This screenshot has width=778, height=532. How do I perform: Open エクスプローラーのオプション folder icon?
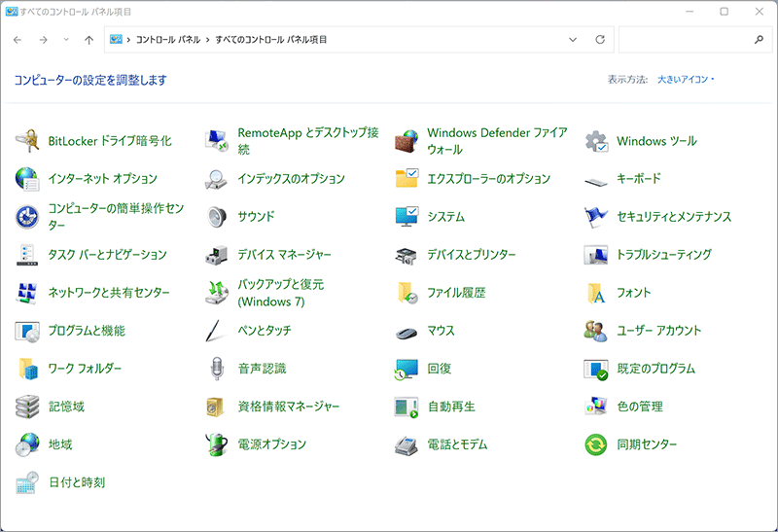tap(407, 179)
